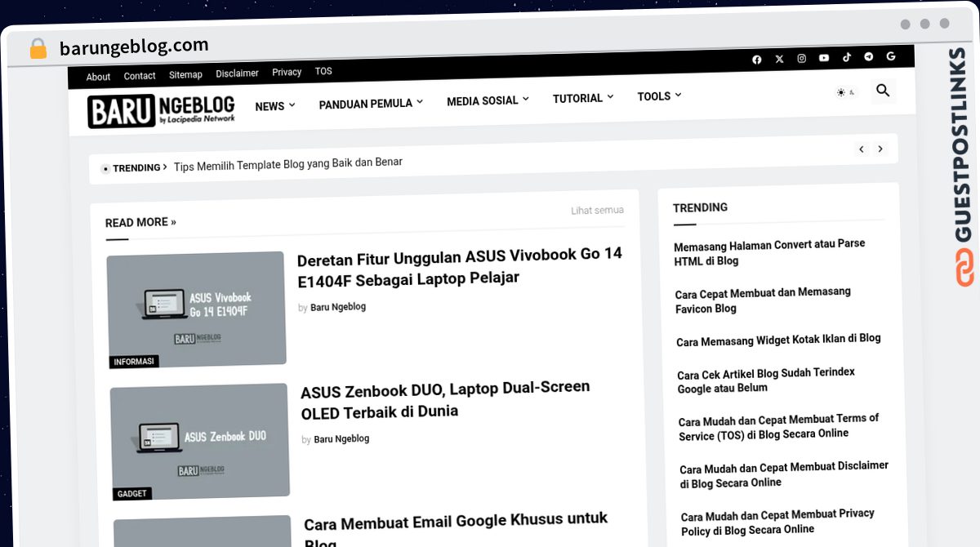Open author 'Baru Ngeblog' under Zenbook article
The width and height of the screenshot is (980, 547).
(x=341, y=439)
